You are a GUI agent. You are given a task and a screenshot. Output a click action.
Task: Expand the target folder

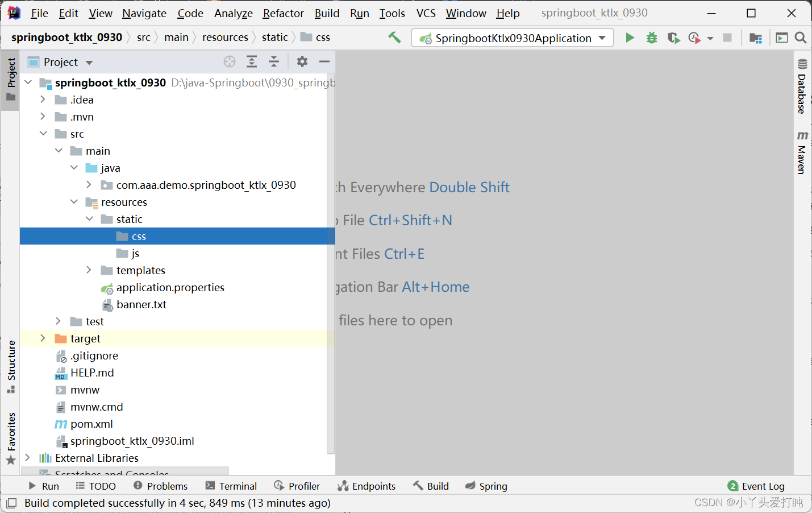(x=43, y=338)
